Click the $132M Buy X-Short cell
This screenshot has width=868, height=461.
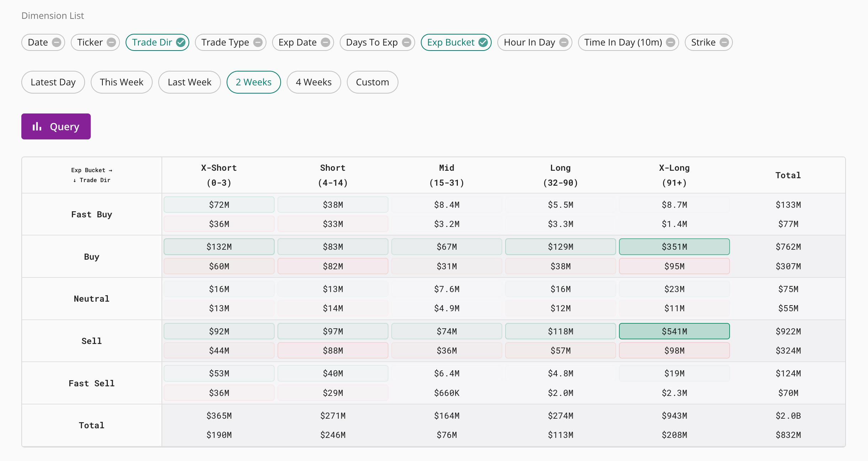[x=219, y=247]
